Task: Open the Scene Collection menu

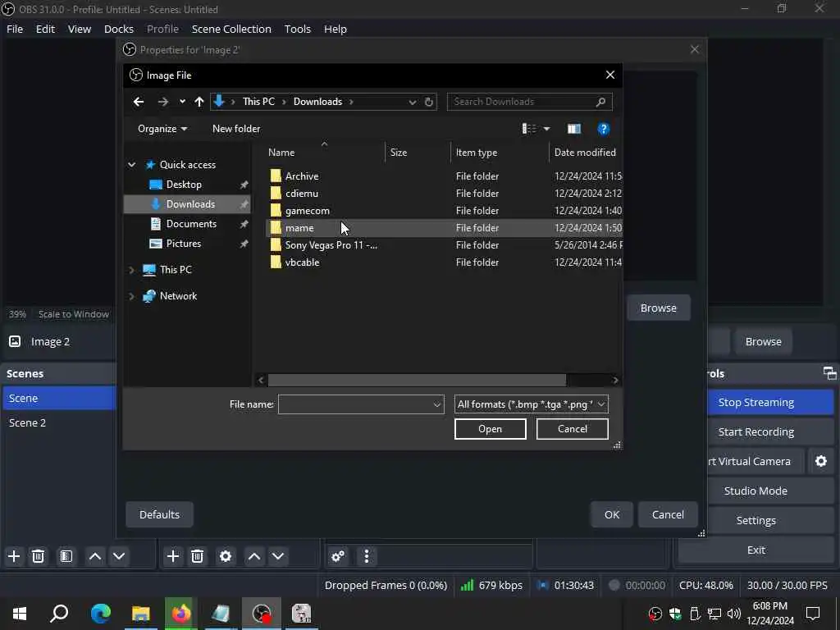Action: (x=231, y=29)
